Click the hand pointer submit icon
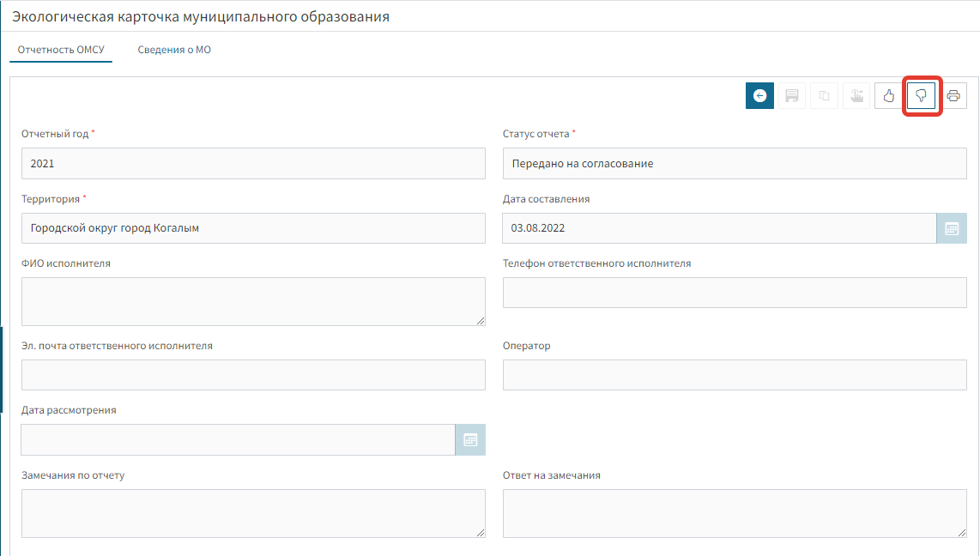Screen dimensions: 980x556 pos(856,96)
